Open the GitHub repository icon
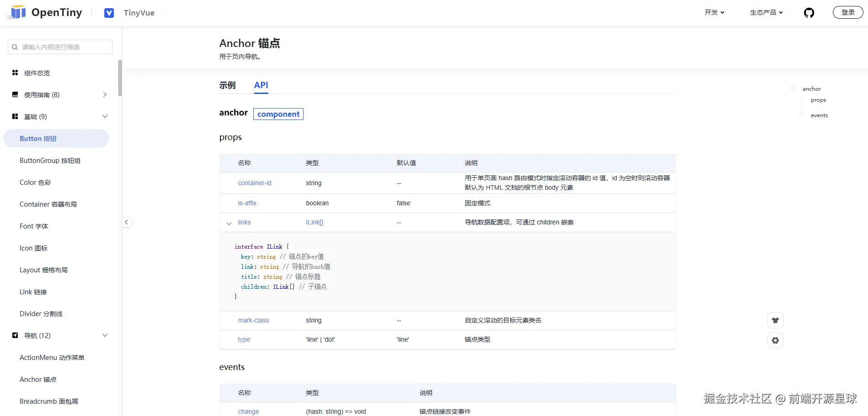The image size is (868, 416). [x=809, y=13]
